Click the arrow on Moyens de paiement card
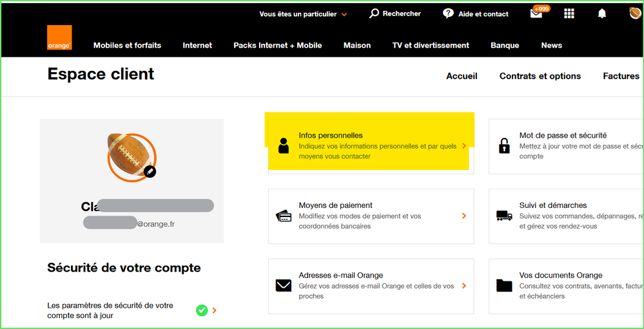 464,216
